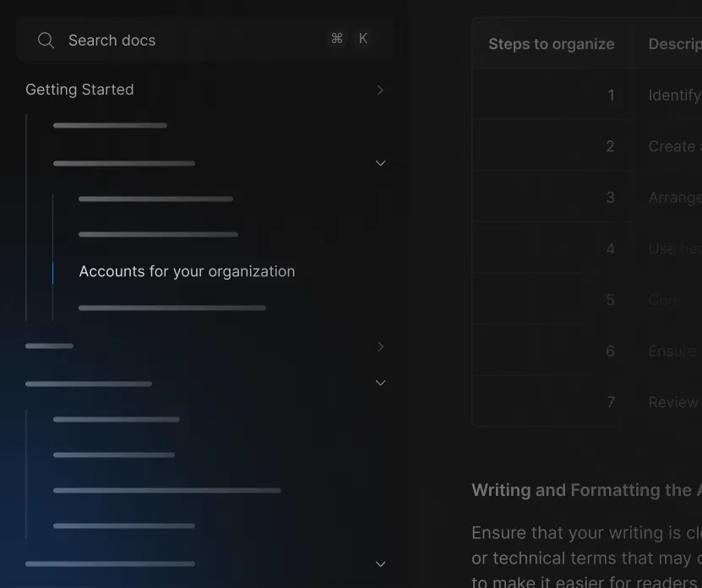The image size is (702, 588).
Task: Open Accounts for your organization page
Action: pyautogui.click(x=187, y=271)
